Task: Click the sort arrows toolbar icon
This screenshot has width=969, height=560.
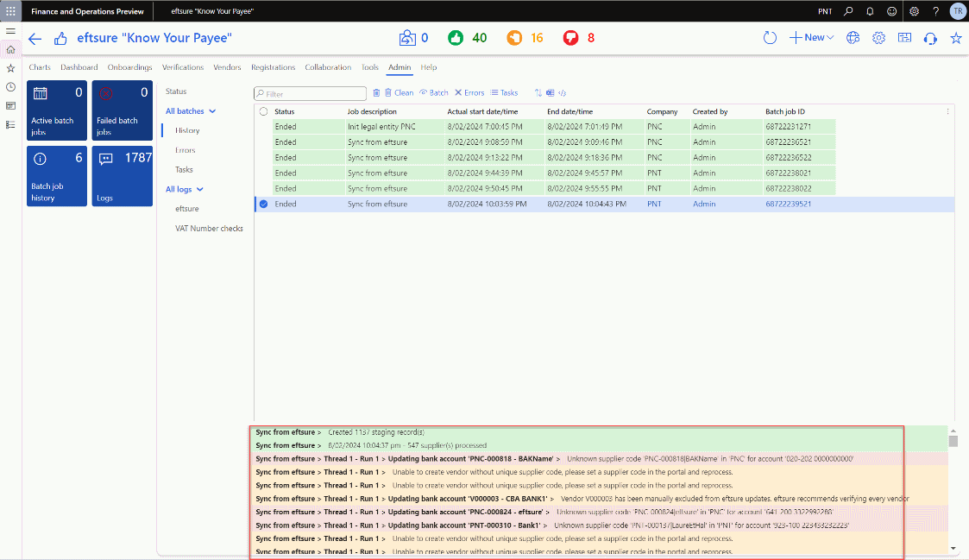Action: [538, 92]
